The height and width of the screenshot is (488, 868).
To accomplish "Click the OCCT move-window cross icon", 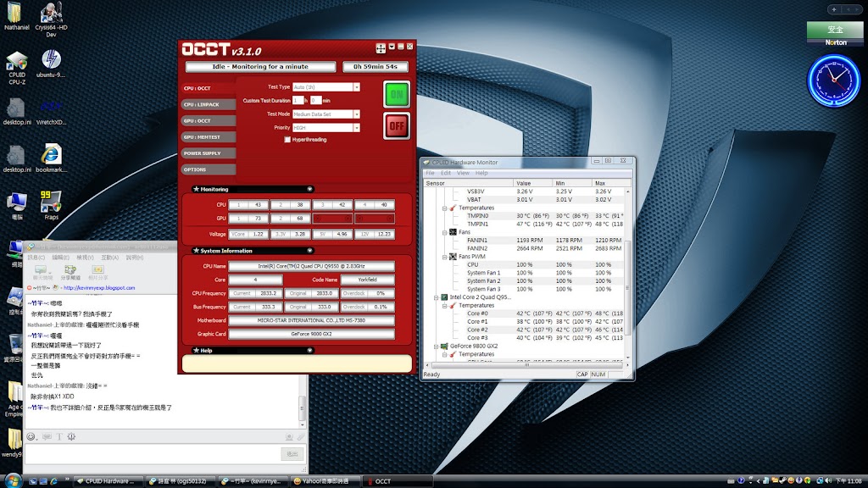I will [381, 48].
